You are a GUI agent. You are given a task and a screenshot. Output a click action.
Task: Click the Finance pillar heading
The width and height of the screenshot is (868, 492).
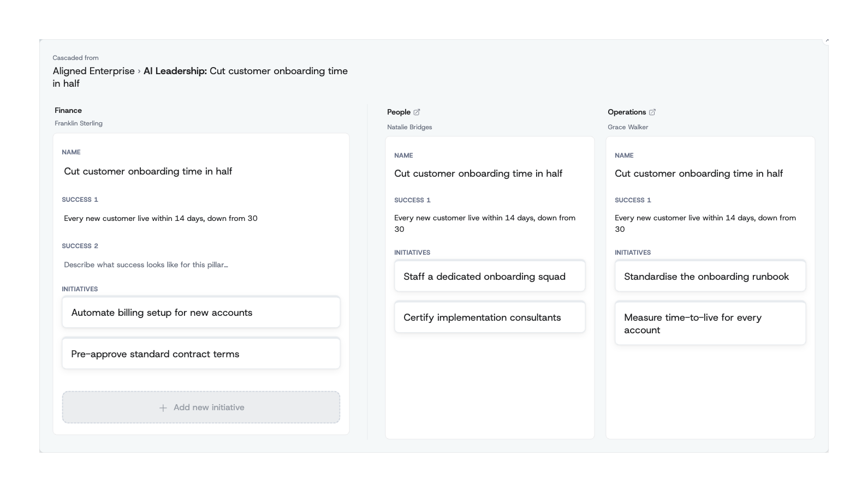[68, 110]
